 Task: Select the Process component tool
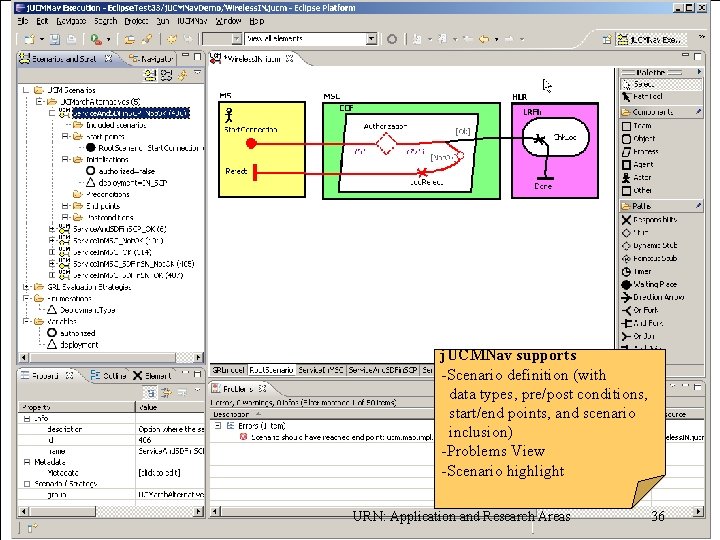tap(641, 151)
